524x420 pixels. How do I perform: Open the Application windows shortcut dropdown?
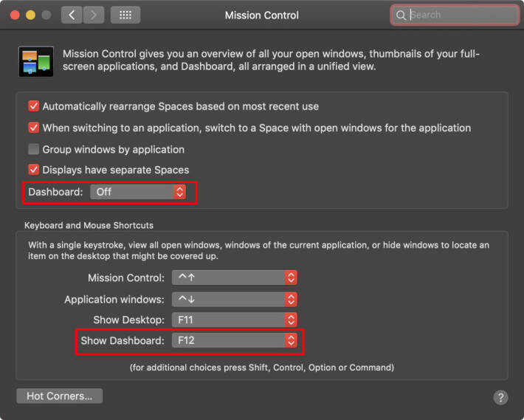(234, 300)
